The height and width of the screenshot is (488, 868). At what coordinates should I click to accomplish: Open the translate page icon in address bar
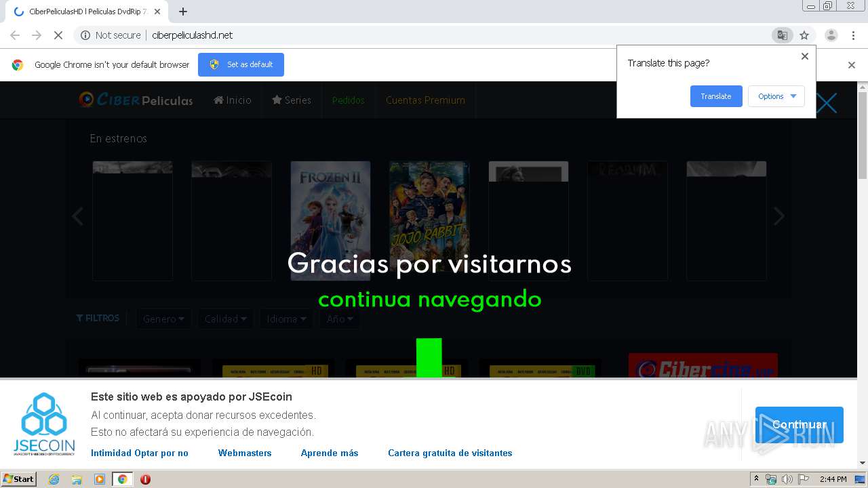[782, 35]
